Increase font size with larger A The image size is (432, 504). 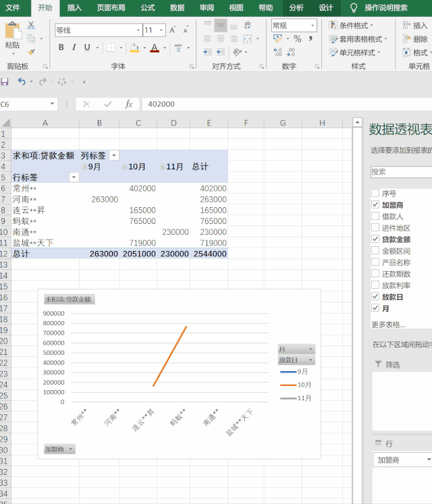click(x=173, y=30)
